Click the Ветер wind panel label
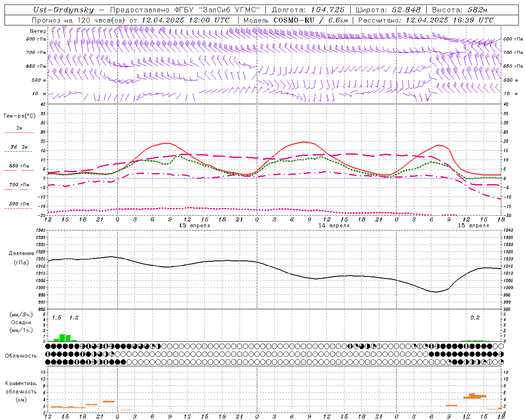Image resolution: width=525 pixels, height=420 pixels. click(38, 31)
